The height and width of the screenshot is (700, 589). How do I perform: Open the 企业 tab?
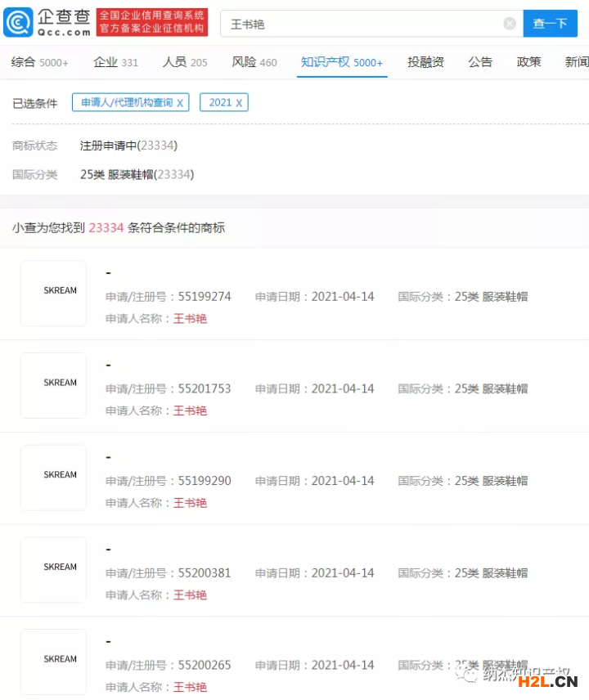pyautogui.click(x=115, y=62)
